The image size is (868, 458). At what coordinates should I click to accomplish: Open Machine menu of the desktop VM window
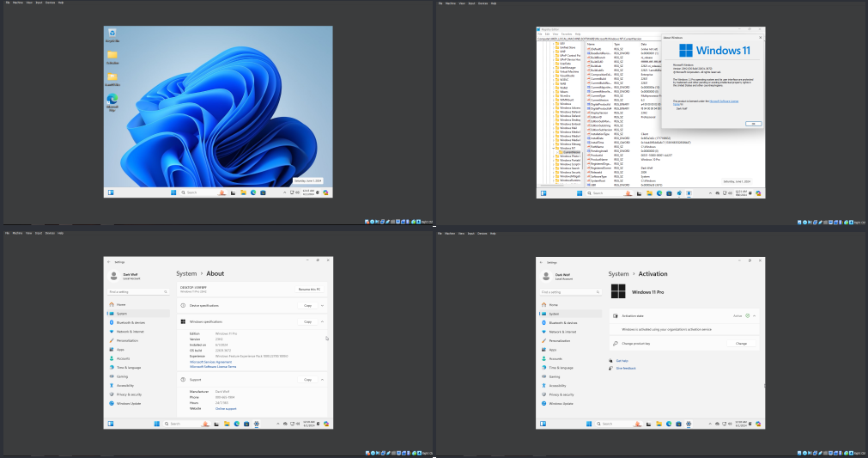pyautogui.click(x=18, y=3)
